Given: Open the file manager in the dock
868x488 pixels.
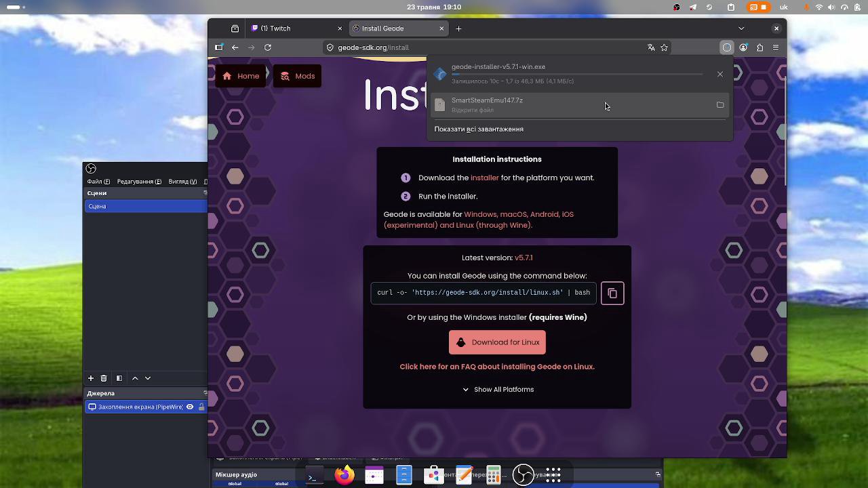Looking at the screenshot, I should 404,475.
